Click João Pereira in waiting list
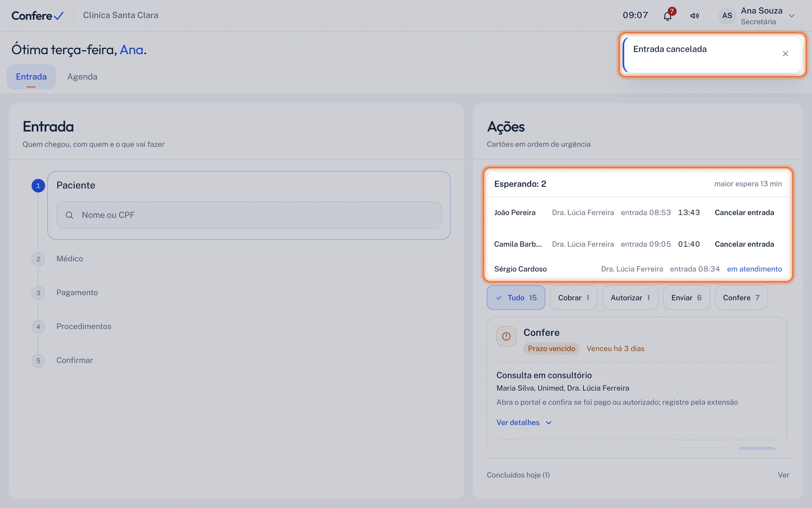The image size is (812, 508). [515, 213]
